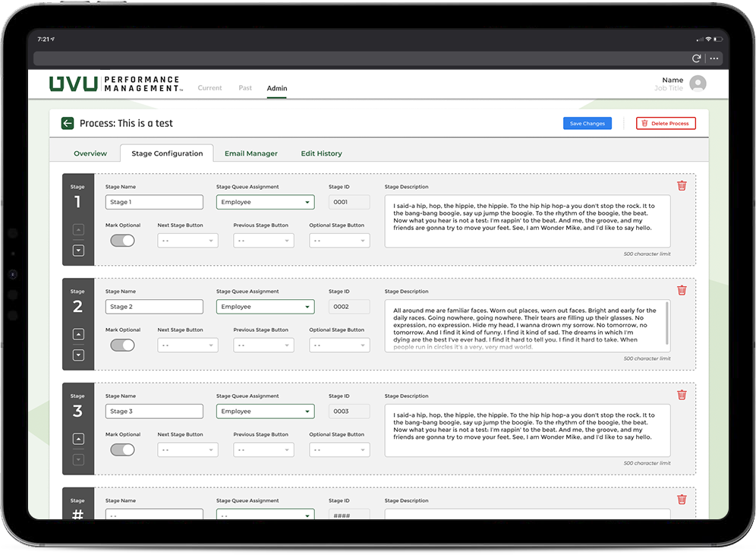This screenshot has height=555, width=756.
Task: Move Stage 3 up with arrow icon
Action: point(78,439)
